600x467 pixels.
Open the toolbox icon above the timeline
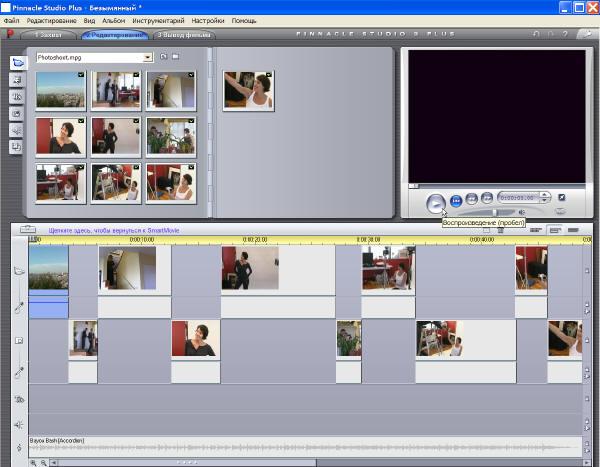[28, 229]
